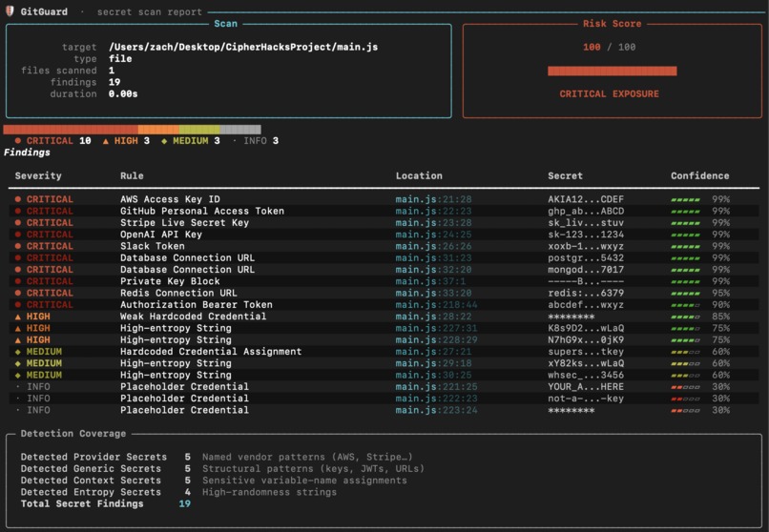Click secret value postgr...5432
The width and height of the screenshot is (769, 532).
(x=586, y=257)
